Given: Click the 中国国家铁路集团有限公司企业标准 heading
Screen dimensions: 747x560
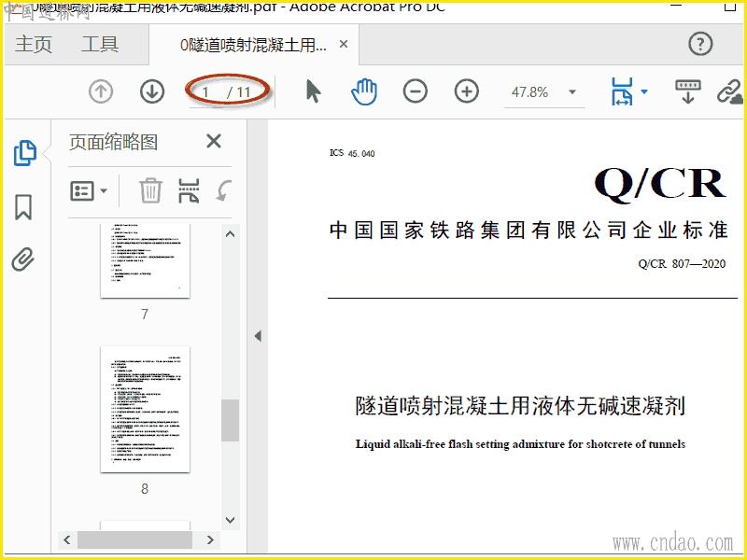Looking at the screenshot, I should tap(529, 231).
